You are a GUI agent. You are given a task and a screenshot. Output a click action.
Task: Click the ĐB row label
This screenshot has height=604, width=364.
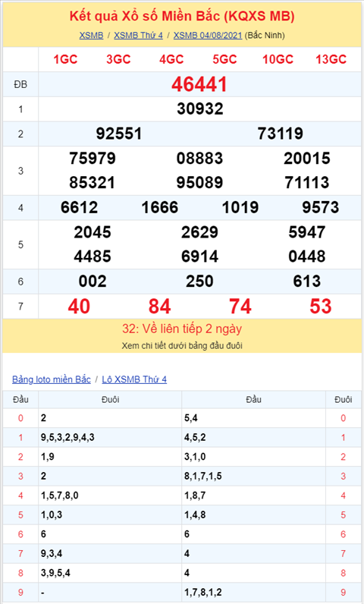(x=20, y=84)
